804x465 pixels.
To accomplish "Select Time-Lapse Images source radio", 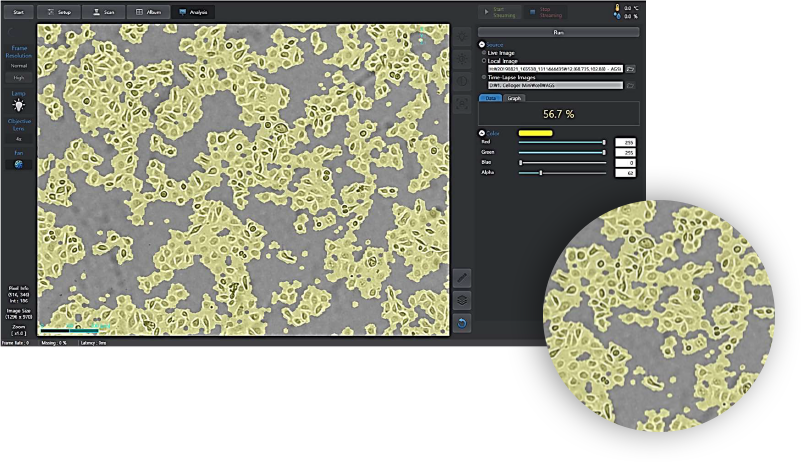I will pos(484,77).
